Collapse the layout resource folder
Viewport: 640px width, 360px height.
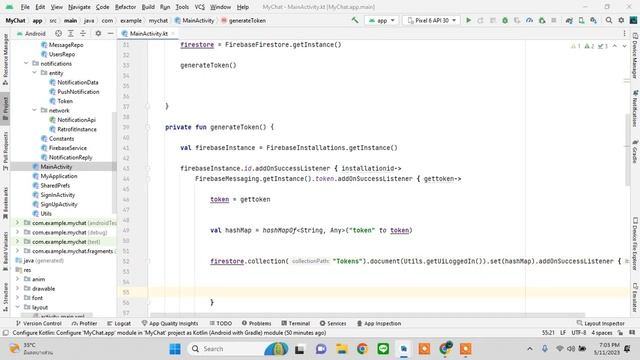coord(18,307)
